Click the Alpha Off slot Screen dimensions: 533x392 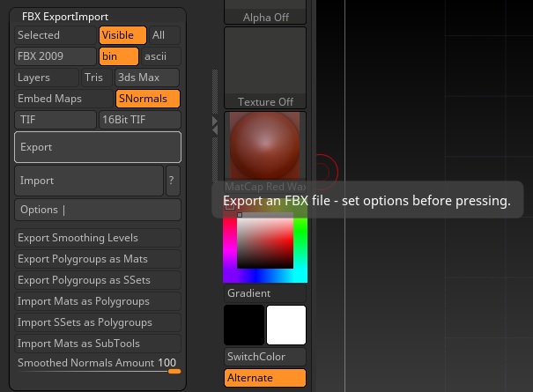tap(265, 12)
